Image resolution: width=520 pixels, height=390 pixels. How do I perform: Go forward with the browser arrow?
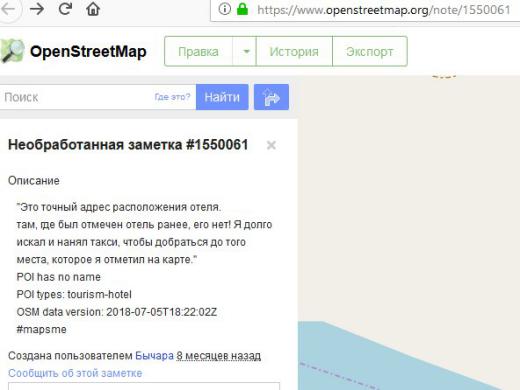click(37, 9)
